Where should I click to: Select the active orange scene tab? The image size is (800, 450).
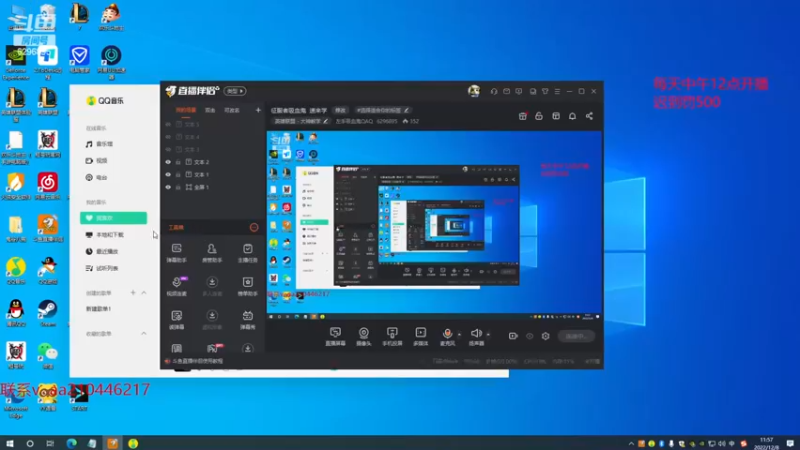[186, 110]
